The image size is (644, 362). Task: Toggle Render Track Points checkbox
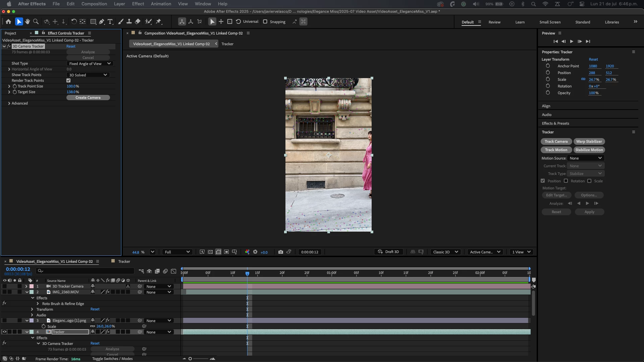68,80
